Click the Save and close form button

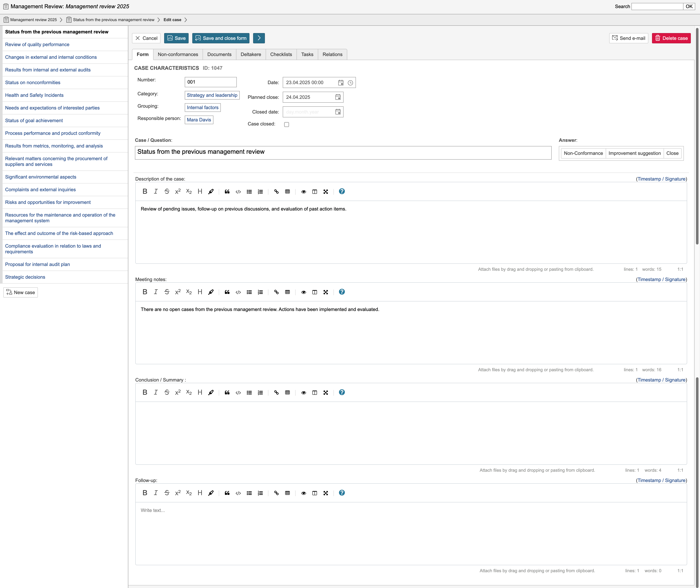point(221,38)
